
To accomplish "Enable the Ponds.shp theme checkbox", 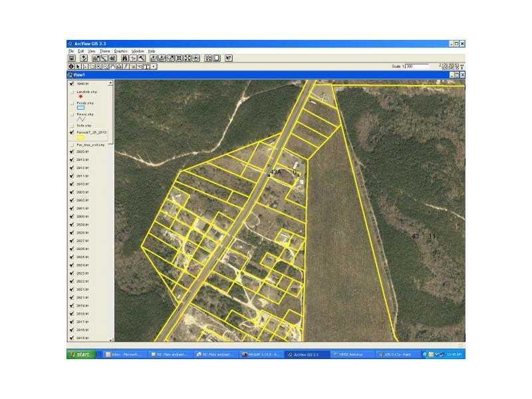I will (72, 104).
